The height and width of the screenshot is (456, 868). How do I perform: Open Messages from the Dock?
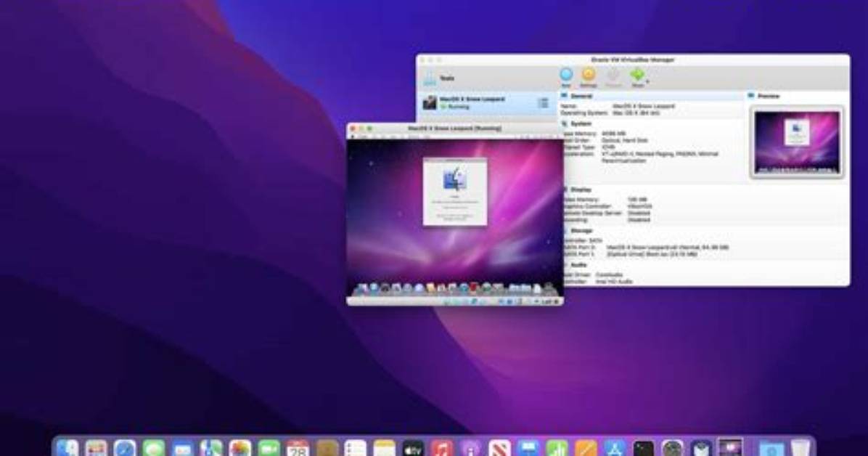click(153, 448)
